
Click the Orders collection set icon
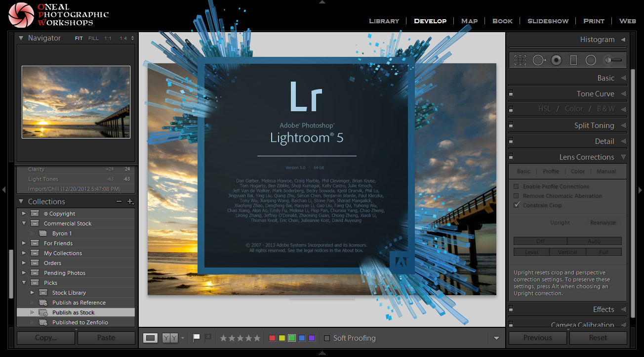(x=35, y=263)
